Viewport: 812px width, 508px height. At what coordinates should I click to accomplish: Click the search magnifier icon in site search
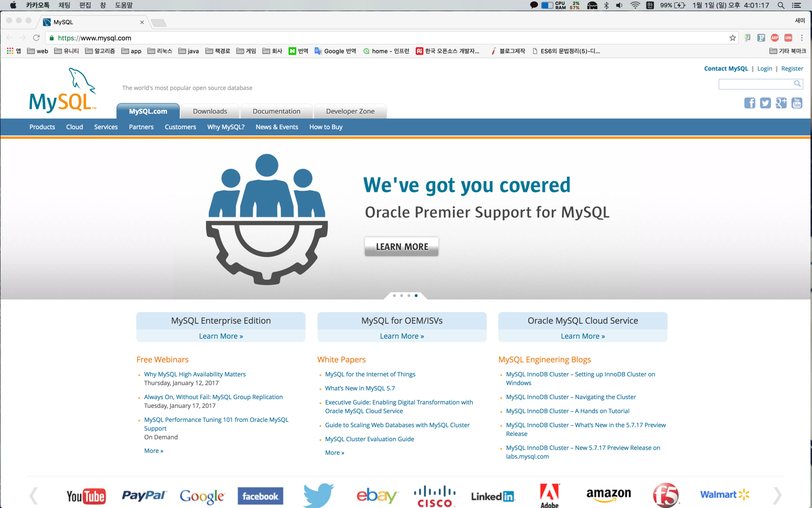pyautogui.click(x=797, y=84)
